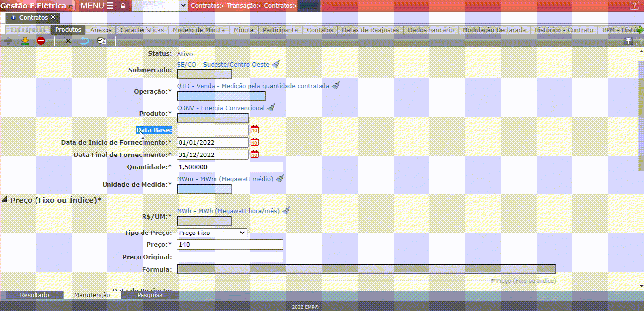Click the Quantidade input field

[230, 167]
